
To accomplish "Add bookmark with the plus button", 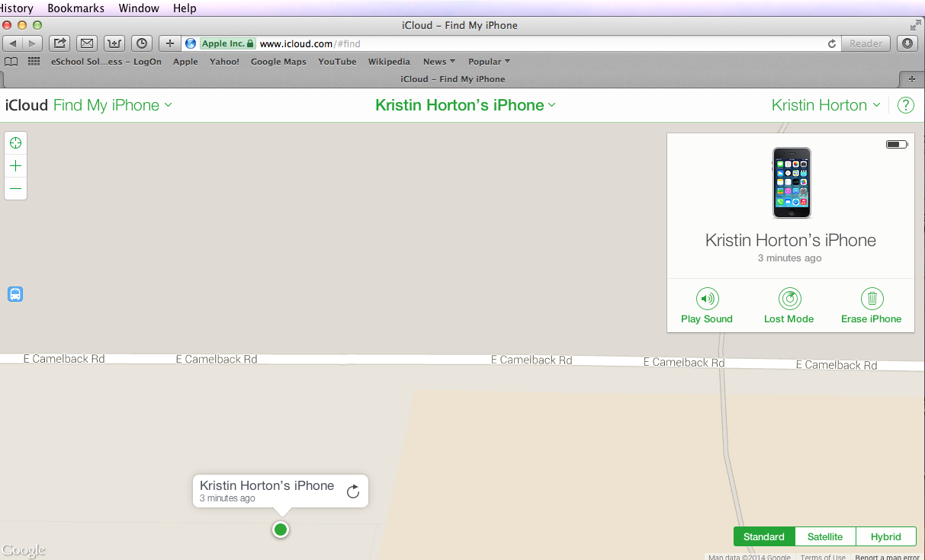I will (x=169, y=43).
